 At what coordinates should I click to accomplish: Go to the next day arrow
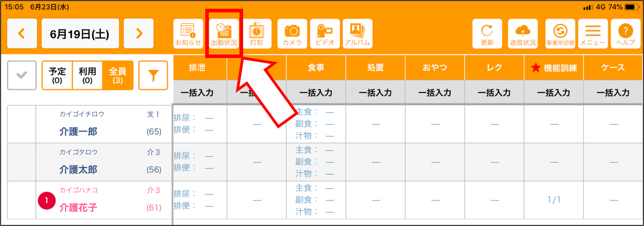[x=139, y=34]
